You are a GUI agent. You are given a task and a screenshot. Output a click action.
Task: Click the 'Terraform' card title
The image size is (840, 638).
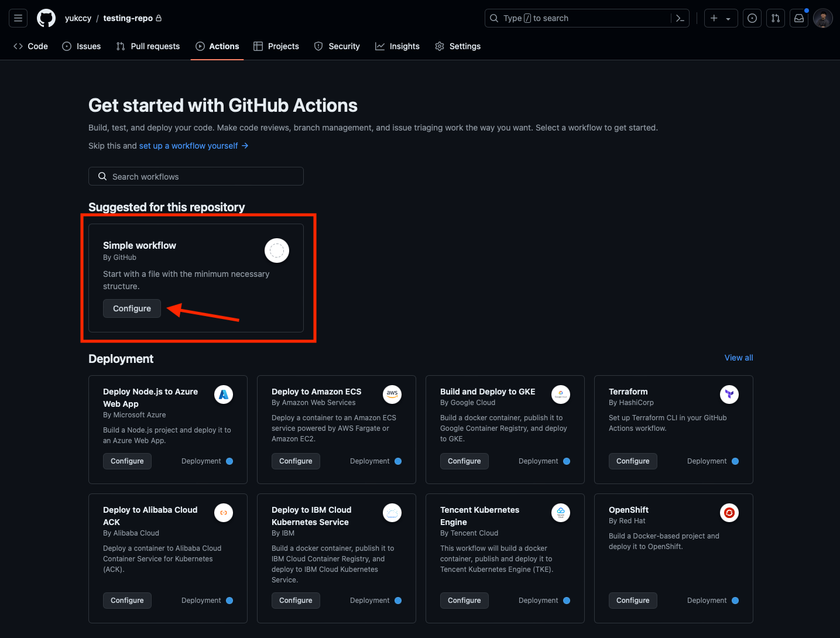[628, 392]
